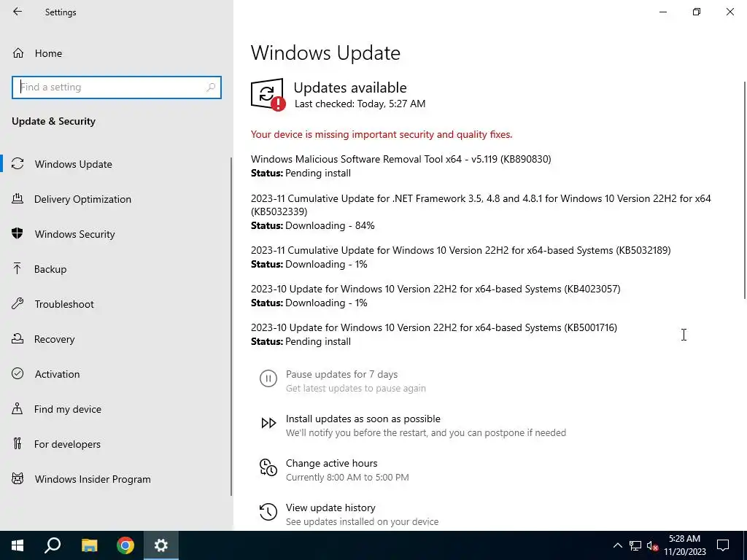Click the KB5032339 .NET Framework update entry
This screenshot has width=747, height=560.
(481, 212)
